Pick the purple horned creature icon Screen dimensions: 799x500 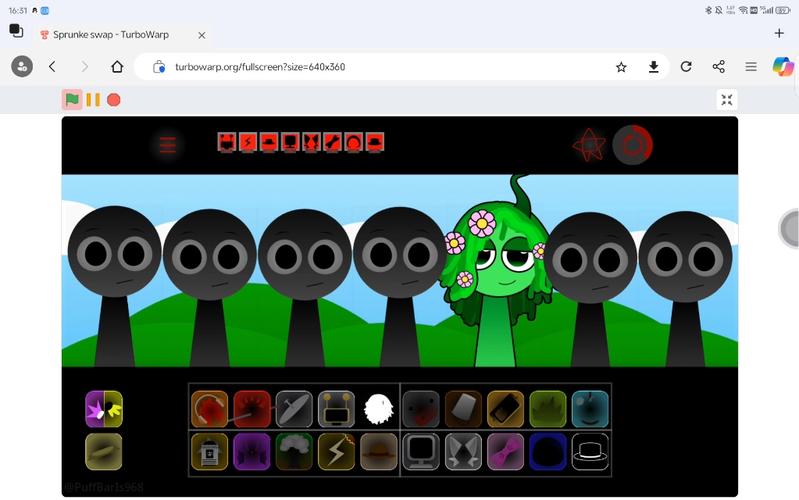tap(252, 452)
